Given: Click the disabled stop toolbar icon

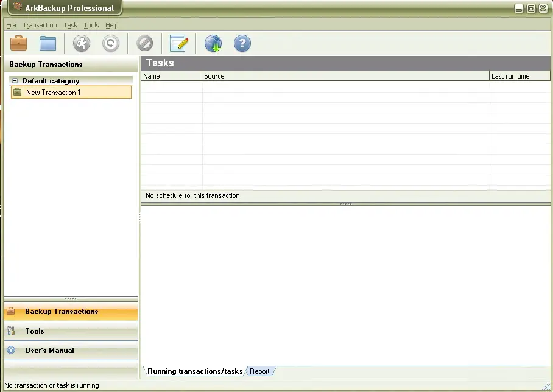Looking at the screenshot, I should (144, 43).
